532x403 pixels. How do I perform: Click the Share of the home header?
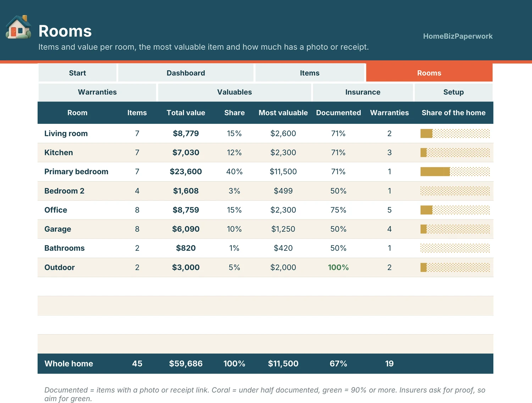click(x=454, y=113)
